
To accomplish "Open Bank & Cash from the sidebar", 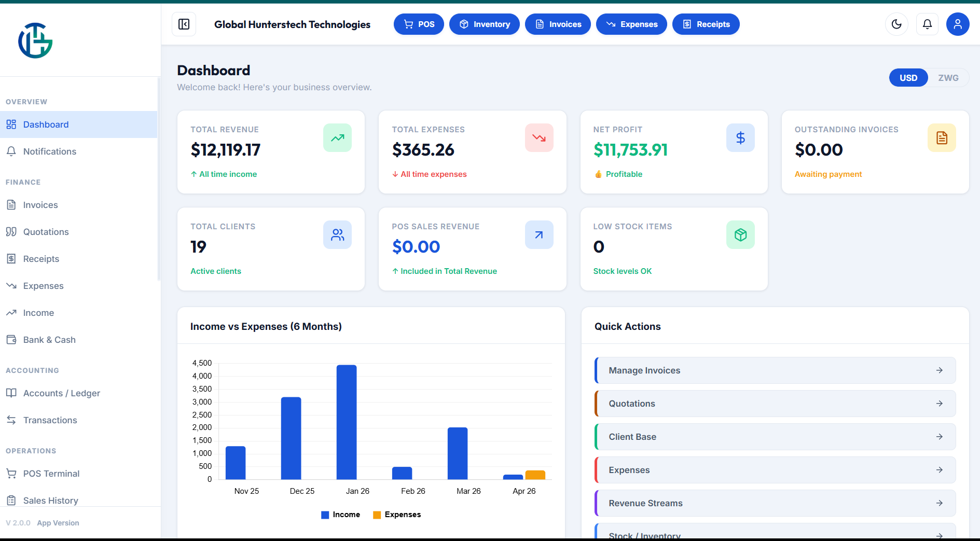I will [49, 340].
